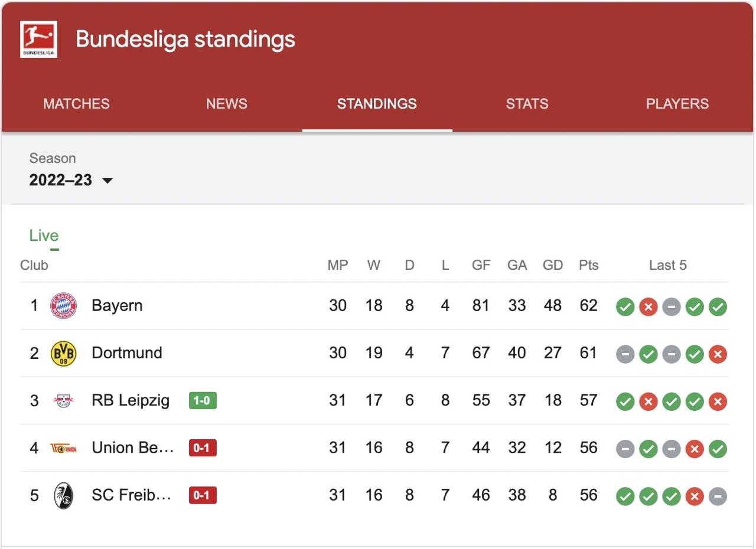Viewport: 756px width, 549px height.
Task: Select the Bayern Munich club crest
Action: pos(64,305)
